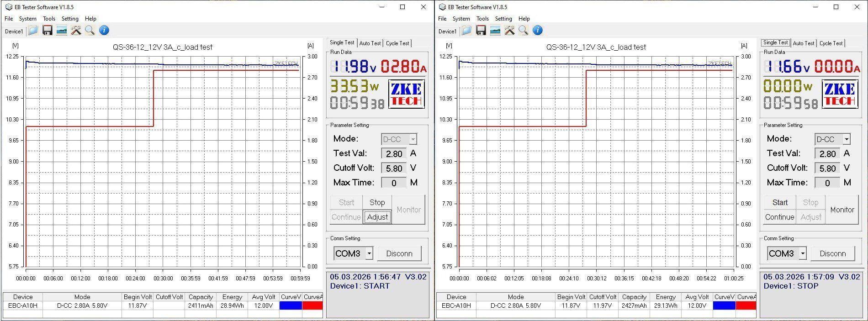Click the floppy disk save icon in left window

pos(47,31)
